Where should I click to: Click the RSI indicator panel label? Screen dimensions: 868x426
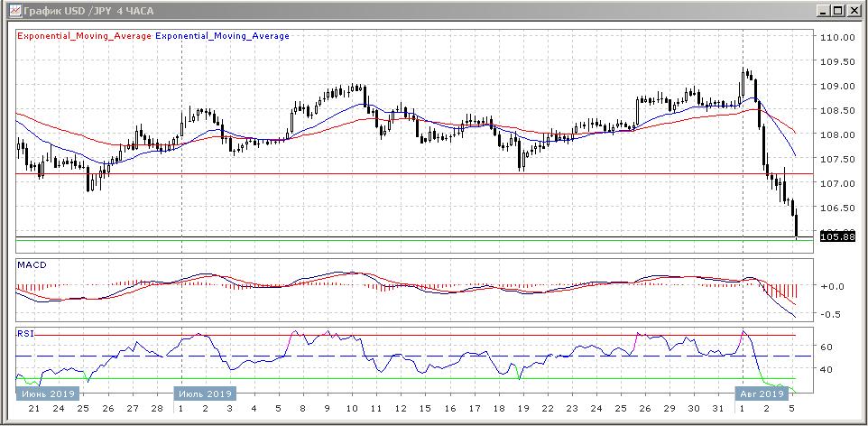point(25,333)
